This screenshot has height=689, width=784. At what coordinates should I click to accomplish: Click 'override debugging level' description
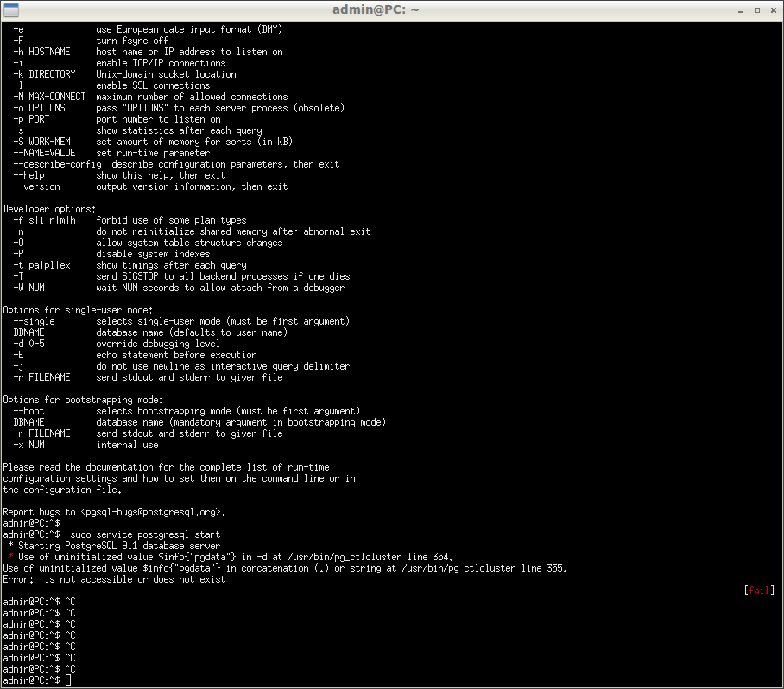coord(158,344)
